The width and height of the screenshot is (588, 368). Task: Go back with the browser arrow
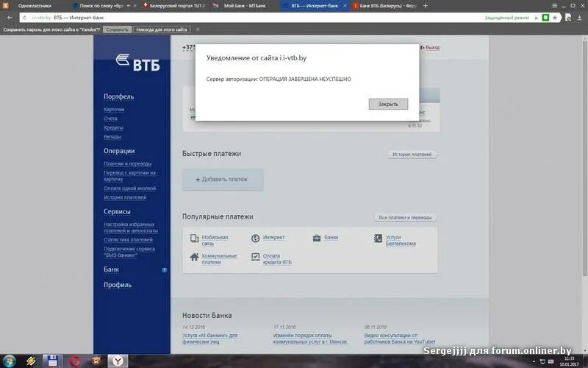pos(10,17)
